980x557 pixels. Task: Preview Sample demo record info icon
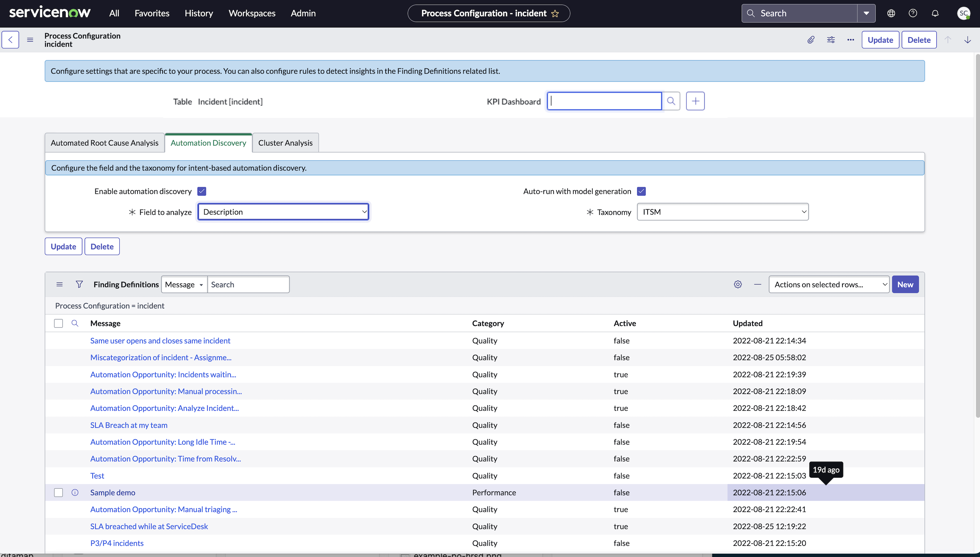pos(75,492)
